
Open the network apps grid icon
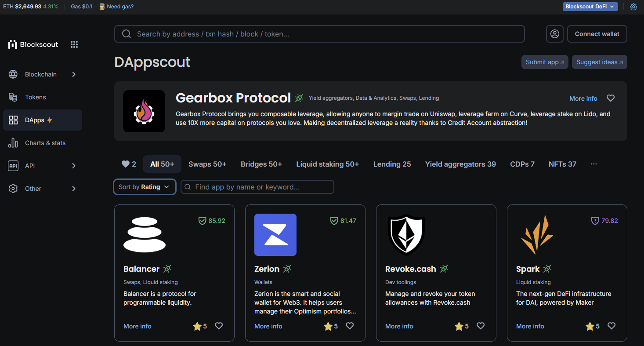click(74, 44)
